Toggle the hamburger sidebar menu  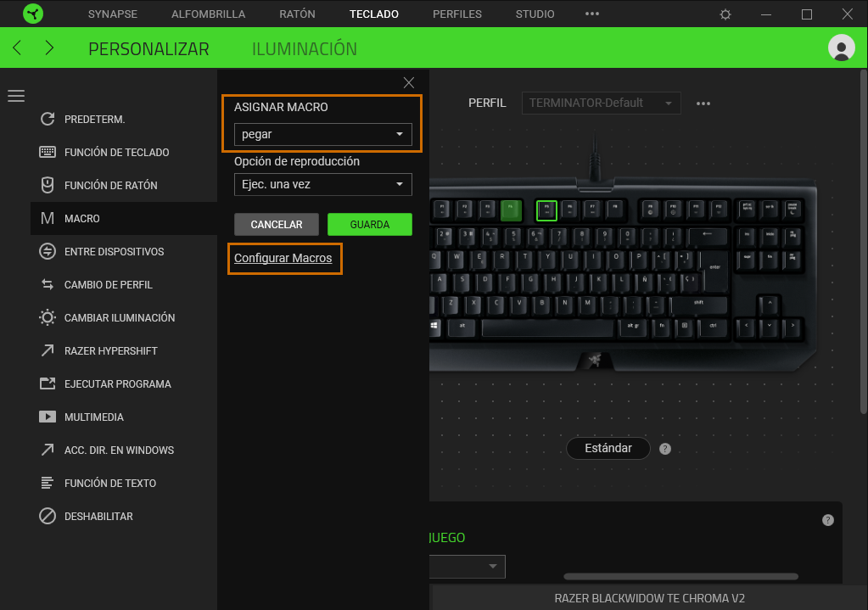[16, 96]
